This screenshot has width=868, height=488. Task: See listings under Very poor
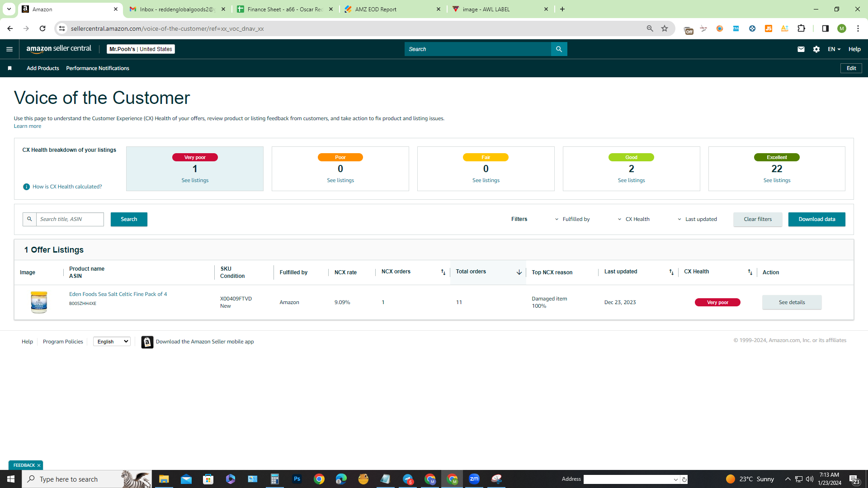pos(195,180)
